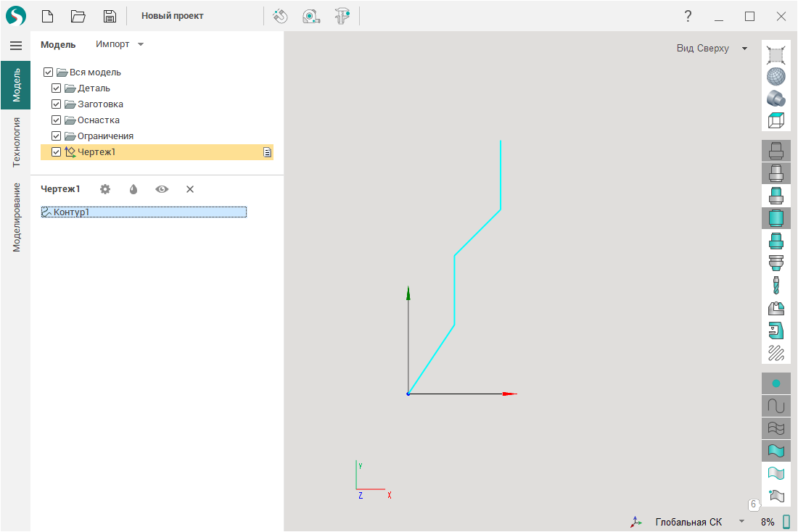Toggle the Заготовка folder checkbox

point(56,104)
